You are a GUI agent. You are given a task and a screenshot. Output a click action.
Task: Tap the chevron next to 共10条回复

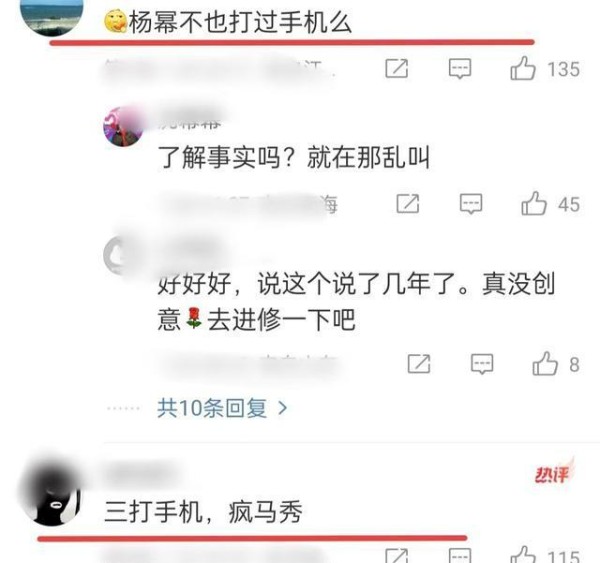click(x=282, y=408)
